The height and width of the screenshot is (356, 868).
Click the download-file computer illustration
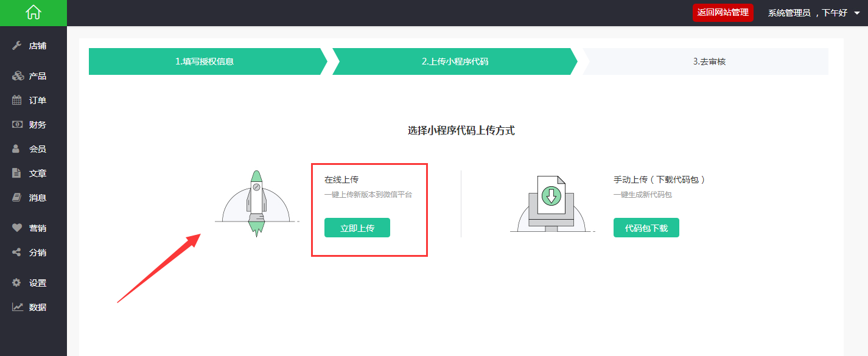[551, 203]
